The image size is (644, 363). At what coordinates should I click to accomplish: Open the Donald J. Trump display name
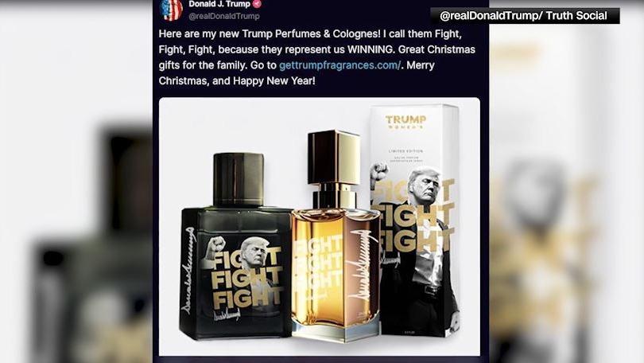point(219,4)
